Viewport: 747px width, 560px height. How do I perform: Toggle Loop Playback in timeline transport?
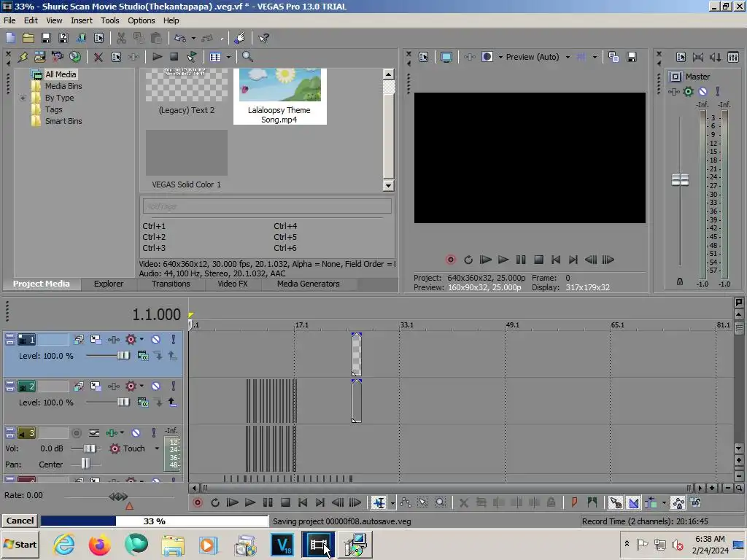[x=215, y=502]
